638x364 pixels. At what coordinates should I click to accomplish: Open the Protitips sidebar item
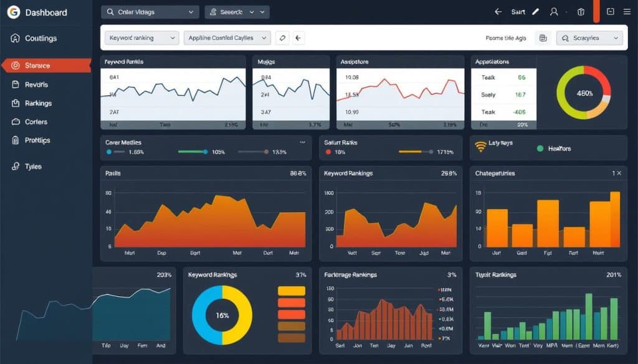pyautogui.click(x=37, y=140)
